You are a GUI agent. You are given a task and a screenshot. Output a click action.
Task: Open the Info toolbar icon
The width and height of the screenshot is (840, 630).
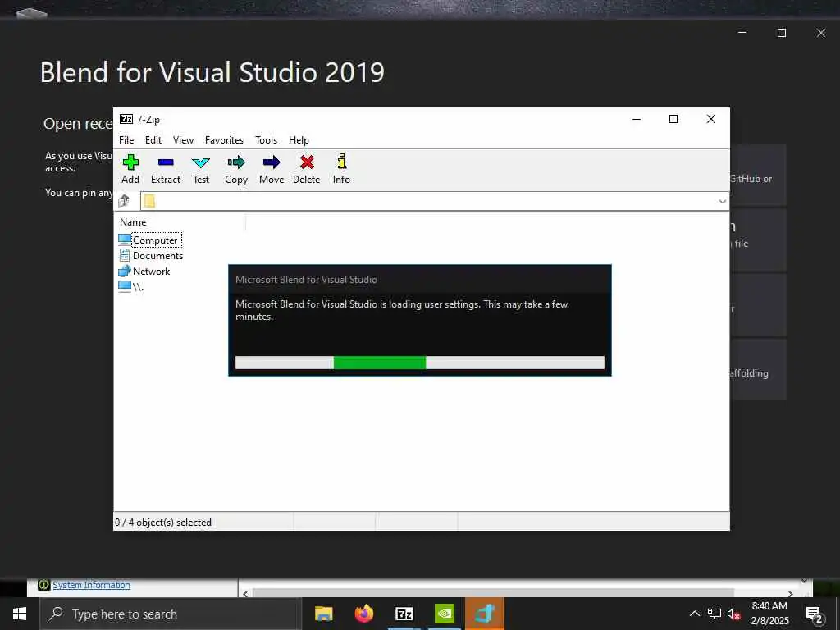[341, 169]
